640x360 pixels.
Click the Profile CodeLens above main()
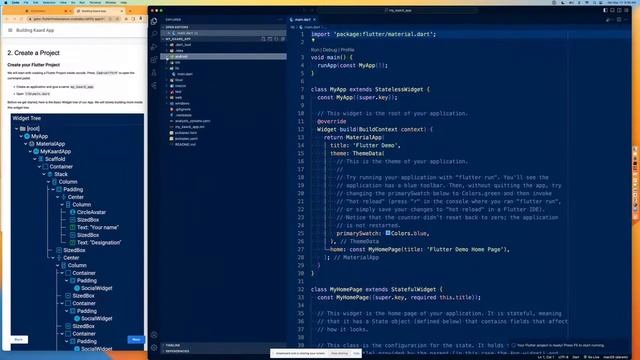347,50
